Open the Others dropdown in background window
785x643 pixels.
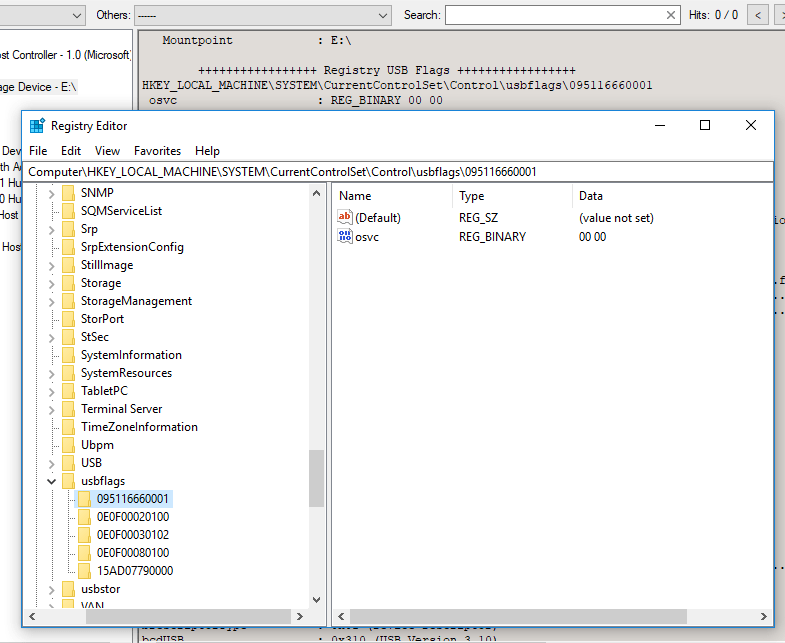pos(263,16)
